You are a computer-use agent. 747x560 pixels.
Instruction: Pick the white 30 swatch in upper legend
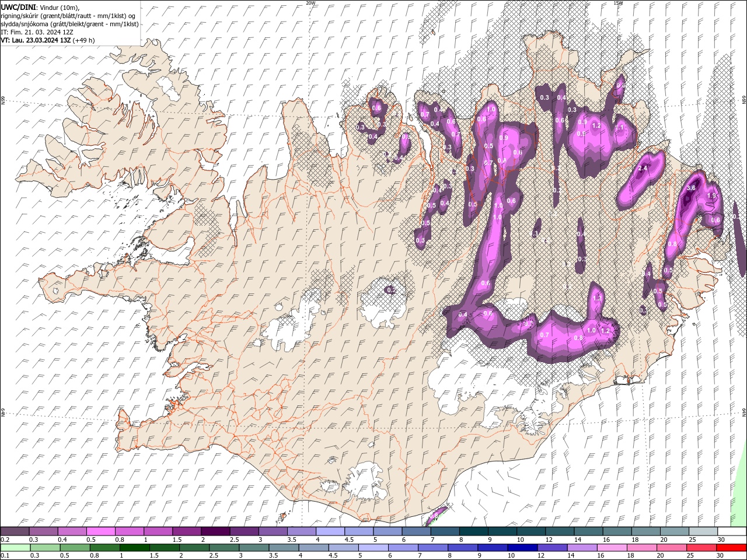coord(732,531)
